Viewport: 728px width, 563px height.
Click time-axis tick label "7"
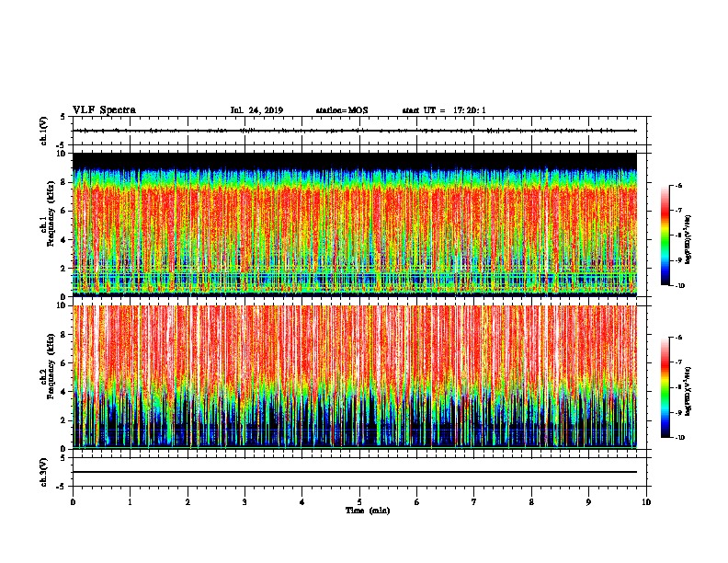click(474, 502)
